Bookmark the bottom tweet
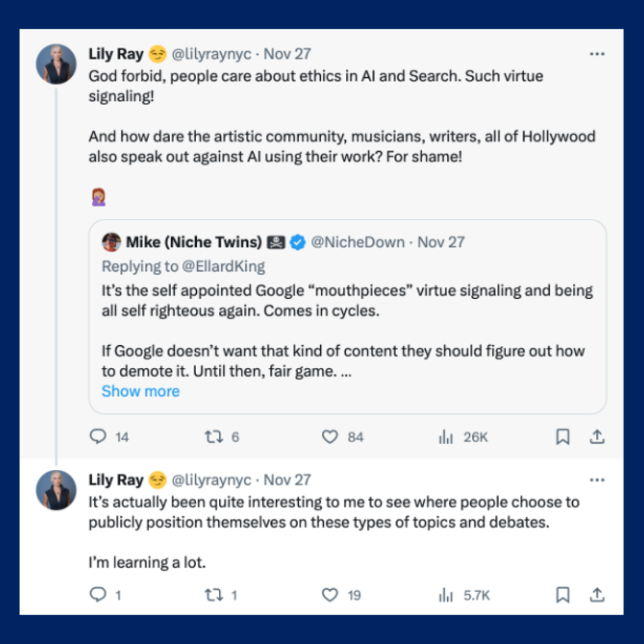This screenshot has height=644, width=644. coord(563,594)
